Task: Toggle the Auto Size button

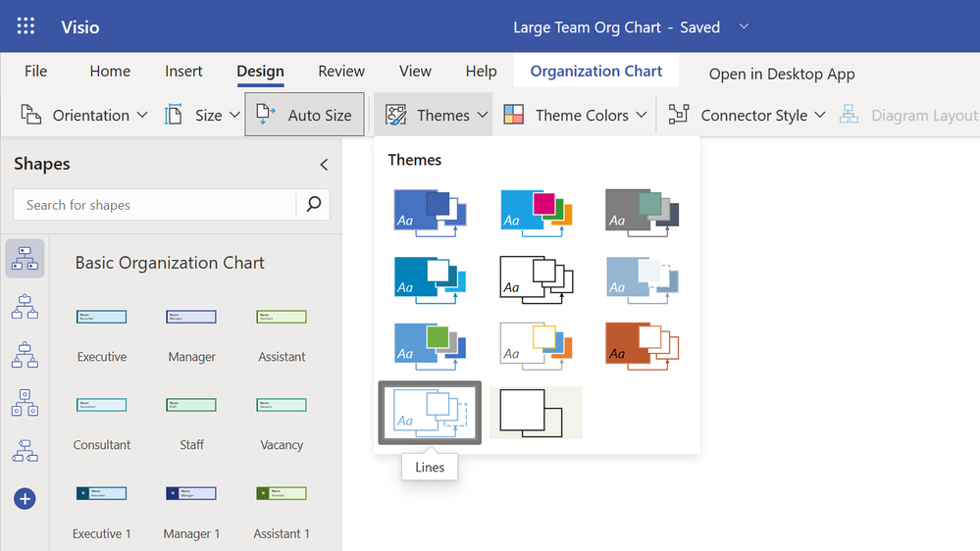Action: 304,115
